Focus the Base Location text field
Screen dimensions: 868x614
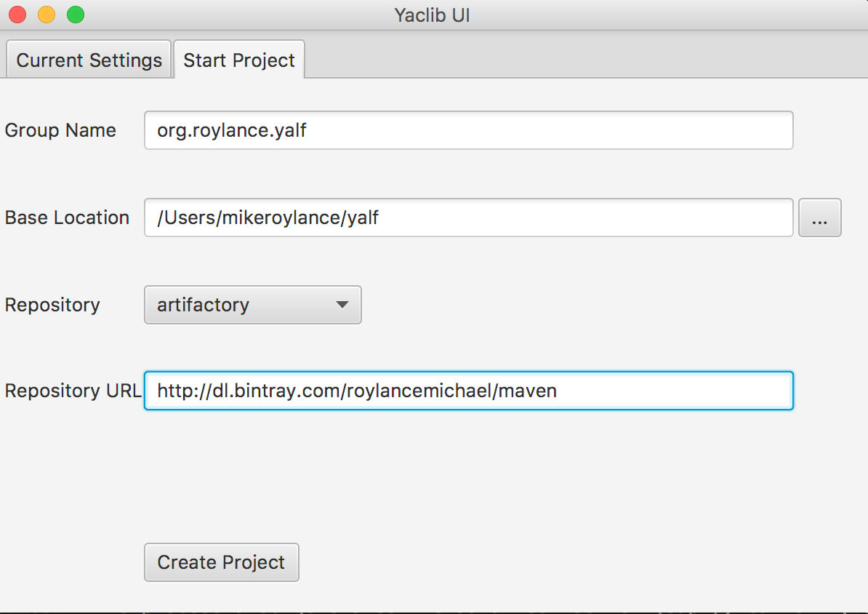click(x=468, y=218)
